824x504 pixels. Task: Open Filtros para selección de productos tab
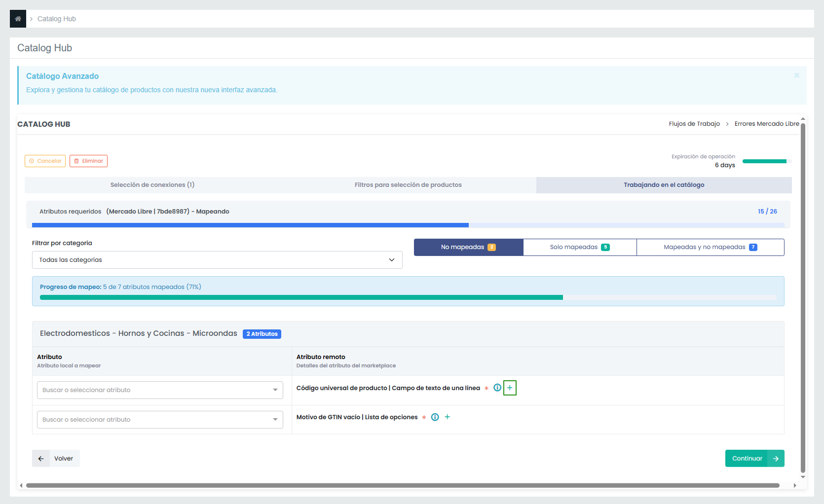pyautogui.click(x=408, y=185)
